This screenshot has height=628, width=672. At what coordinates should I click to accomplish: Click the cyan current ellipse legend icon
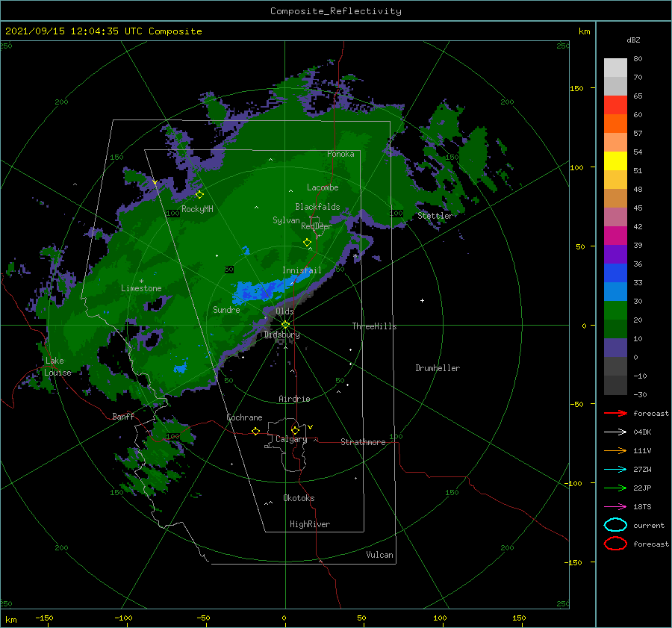click(615, 525)
